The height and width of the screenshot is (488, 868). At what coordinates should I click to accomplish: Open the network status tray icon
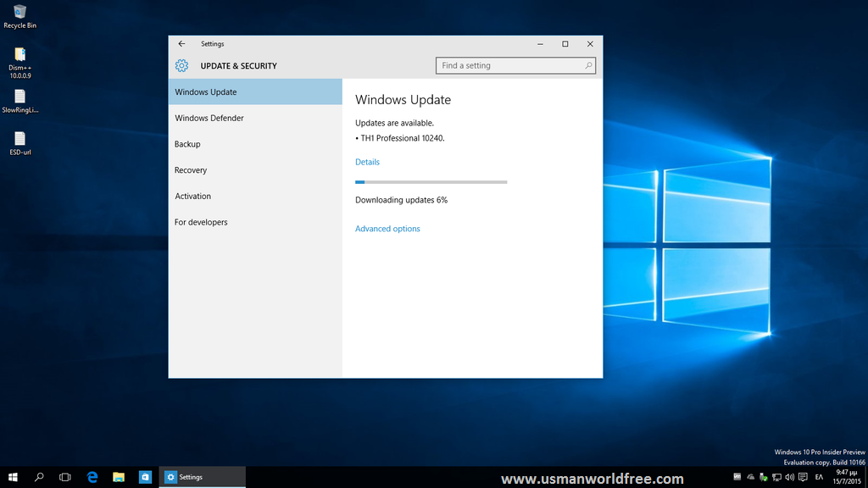point(776,477)
